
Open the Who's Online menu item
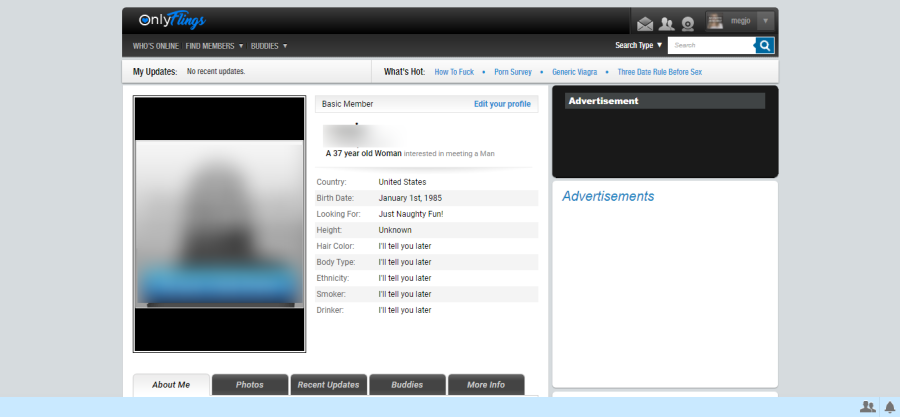[x=155, y=45]
